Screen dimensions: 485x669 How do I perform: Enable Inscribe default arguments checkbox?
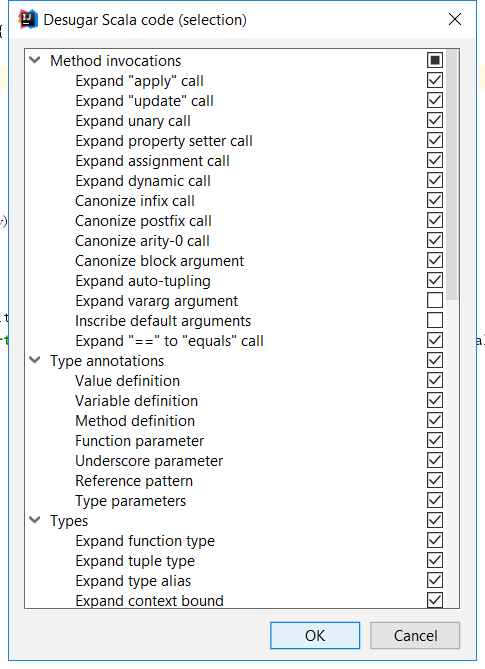435,320
